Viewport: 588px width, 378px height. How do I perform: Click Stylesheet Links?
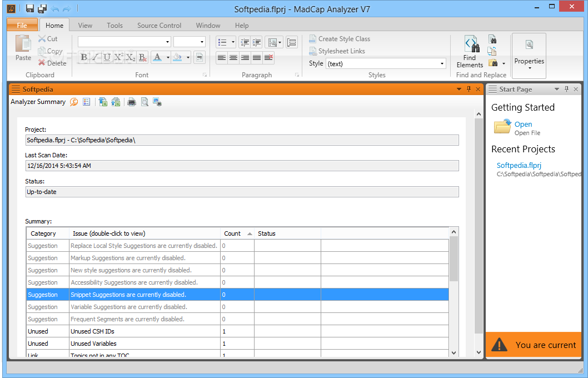337,51
